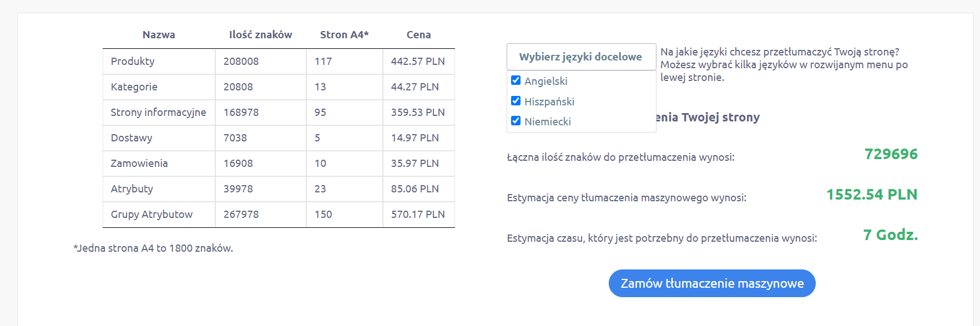Click the Stron A4* column header

(x=344, y=34)
